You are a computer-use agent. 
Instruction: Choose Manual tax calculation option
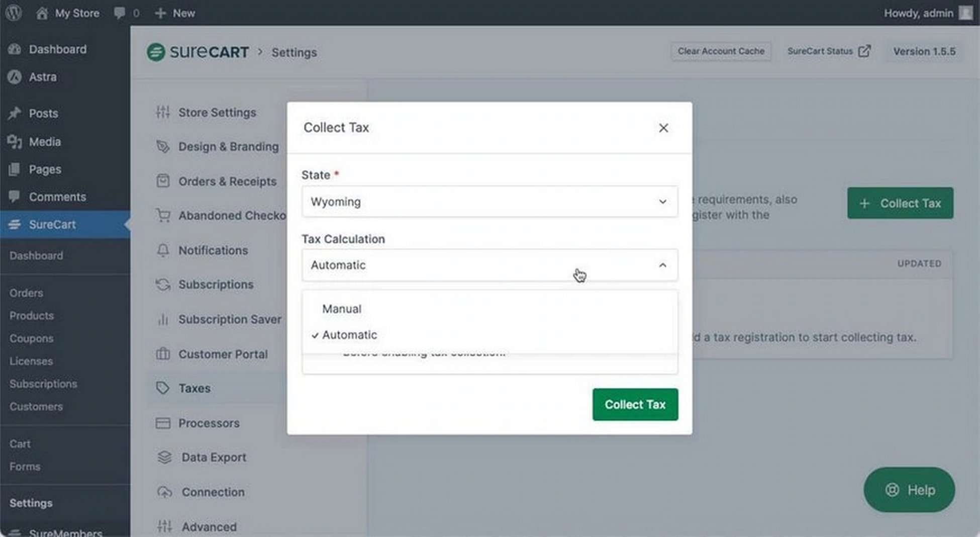[x=342, y=309]
